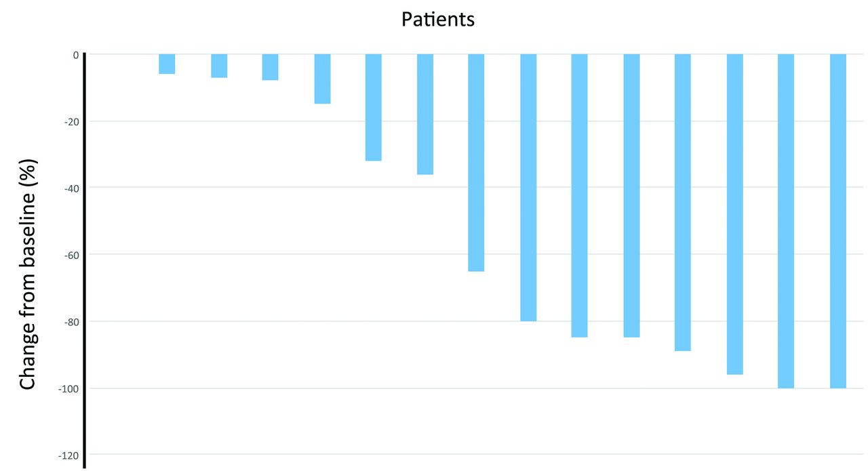Click the bar ending exactly at -80

pyautogui.click(x=528, y=188)
